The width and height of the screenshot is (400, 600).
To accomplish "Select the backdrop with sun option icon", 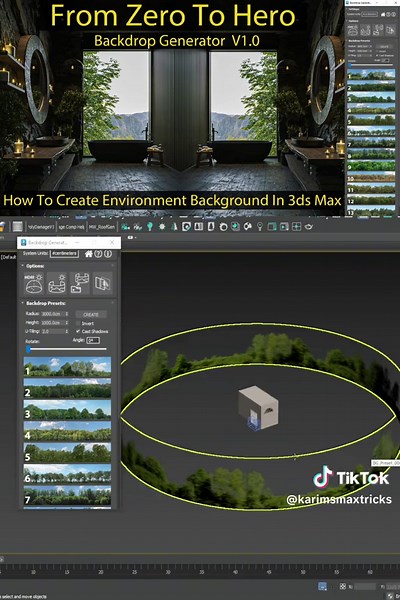I will (57, 283).
